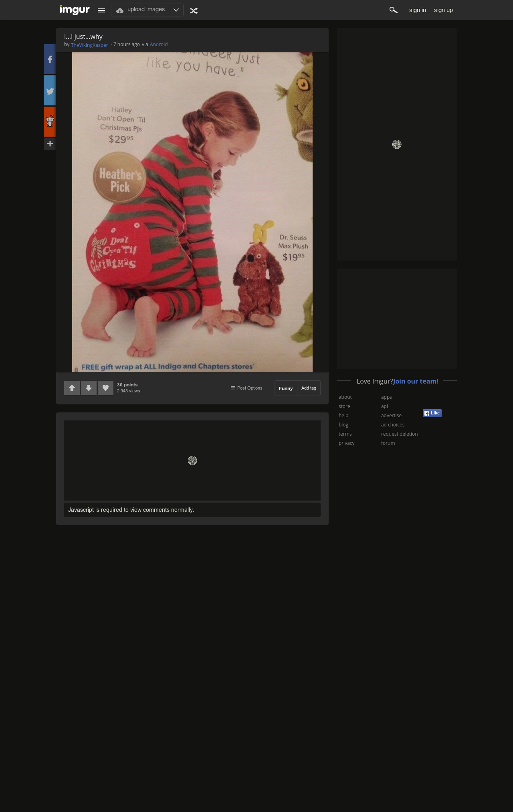The image size is (513, 812).
Task: Open TheVikingKasper's profile
Action: (89, 45)
